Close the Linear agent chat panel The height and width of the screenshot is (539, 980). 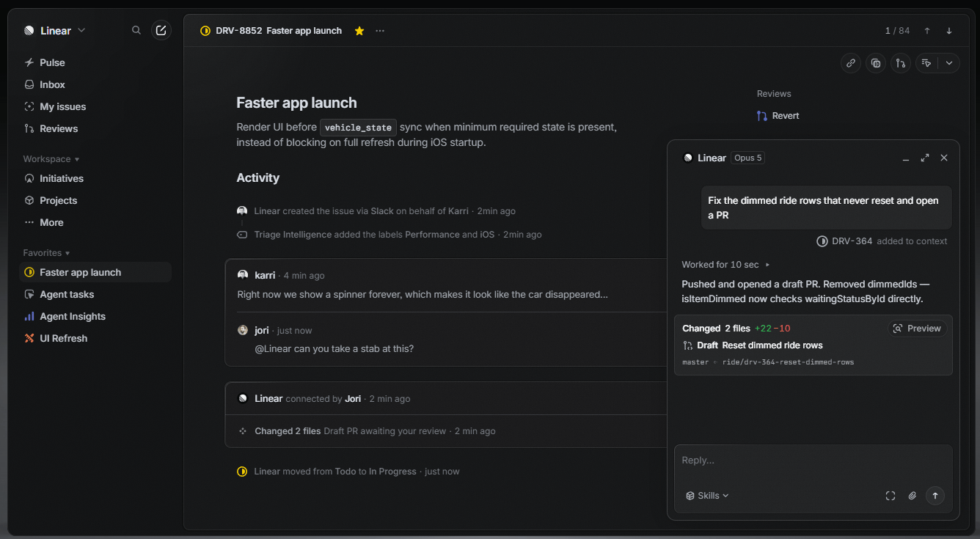944,158
